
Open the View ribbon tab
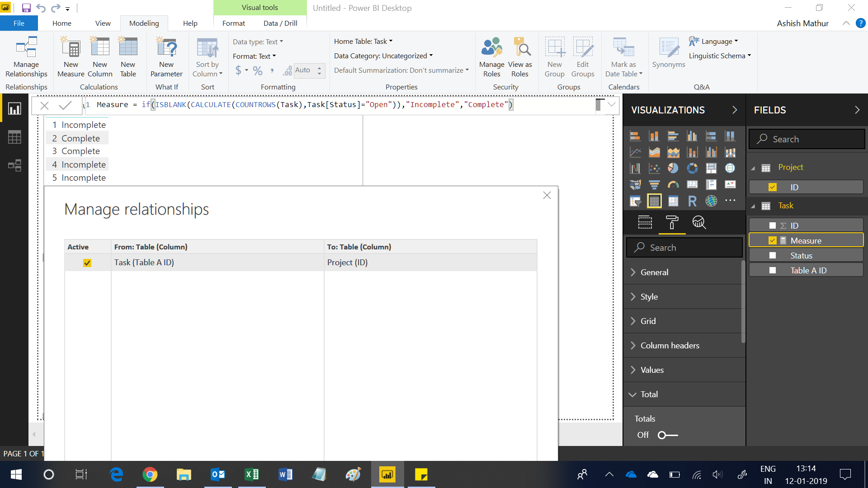coord(103,23)
